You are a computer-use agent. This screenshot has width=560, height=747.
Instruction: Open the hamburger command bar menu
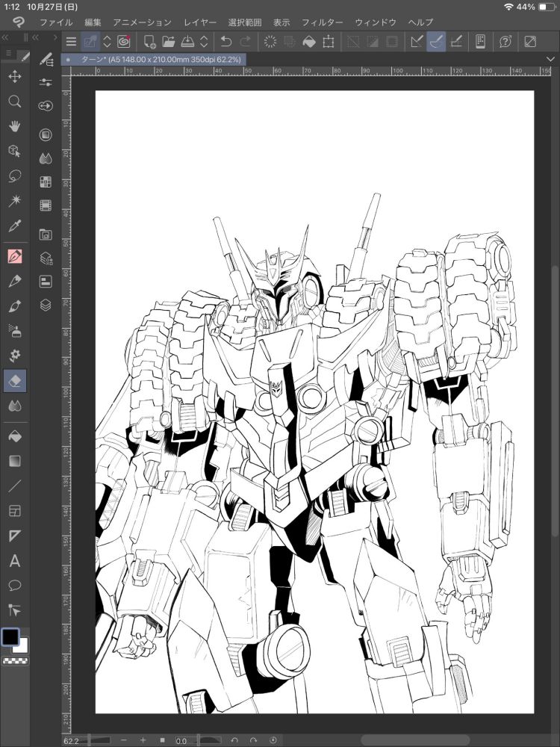point(71,41)
